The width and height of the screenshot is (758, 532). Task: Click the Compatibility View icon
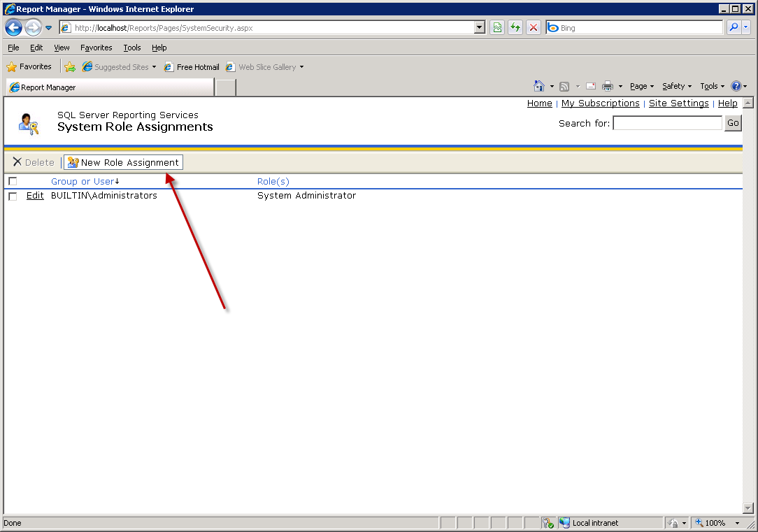pos(497,28)
